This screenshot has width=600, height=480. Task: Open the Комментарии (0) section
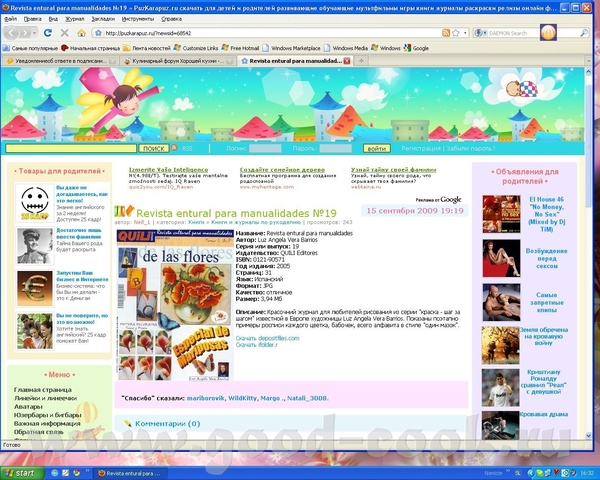[x=168, y=424]
